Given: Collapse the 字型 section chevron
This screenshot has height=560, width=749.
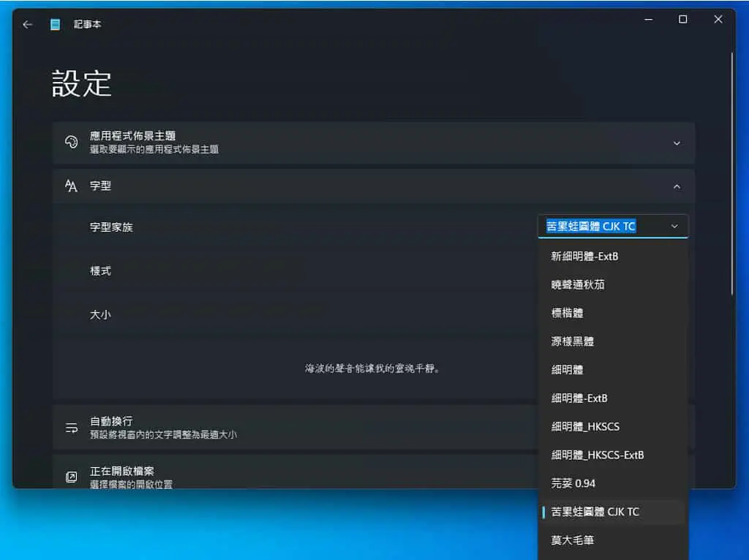Looking at the screenshot, I should point(677,186).
